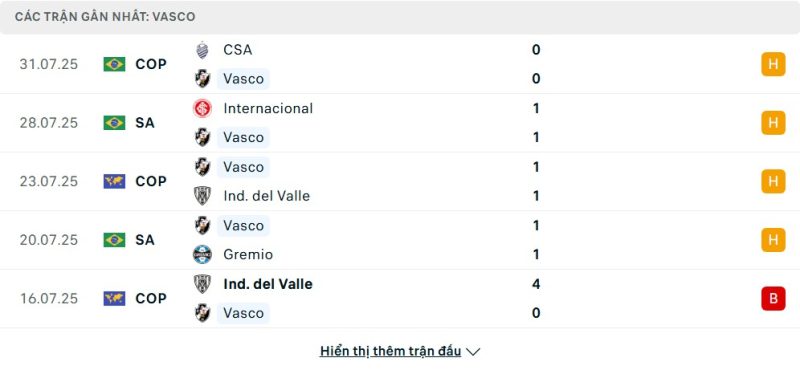Click Ind. del Valle crest in 16.07.25 match
This screenshot has height=374, width=800.
coord(203,284)
